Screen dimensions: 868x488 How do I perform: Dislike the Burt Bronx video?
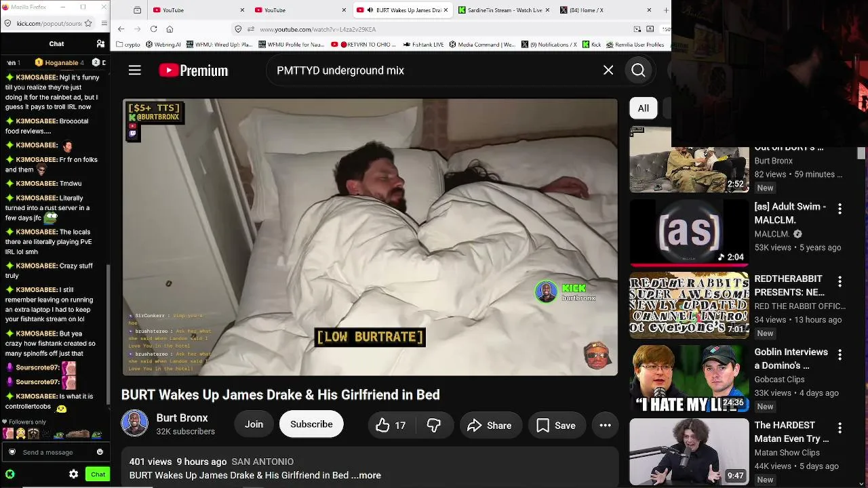tap(434, 425)
